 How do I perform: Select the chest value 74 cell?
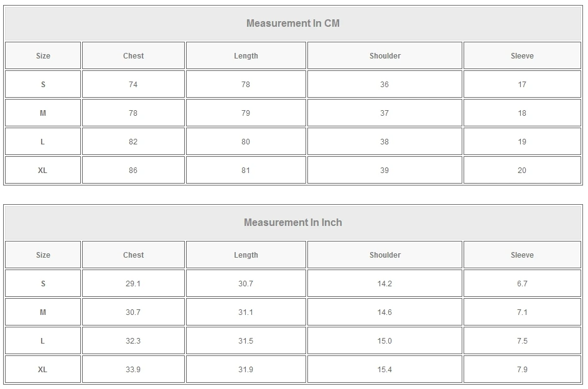(133, 85)
